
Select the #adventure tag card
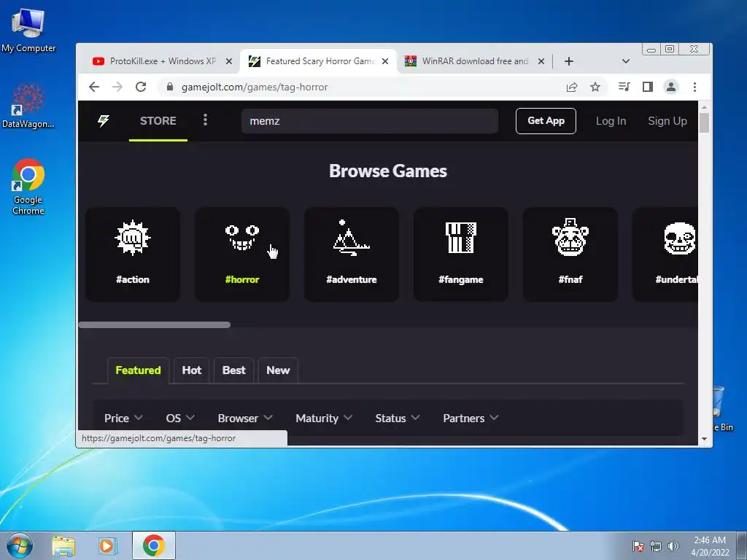[x=352, y=254]
